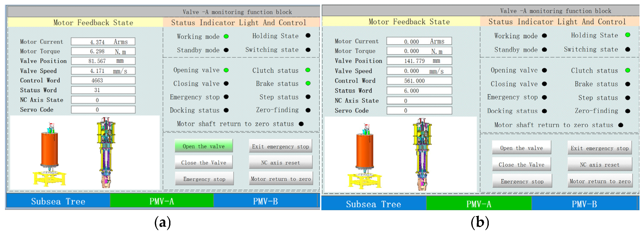644x234 pixels.
Task: Switch to PMV-B tab in panel (a)
Action: pyautogui.click(x=265, y=201)
